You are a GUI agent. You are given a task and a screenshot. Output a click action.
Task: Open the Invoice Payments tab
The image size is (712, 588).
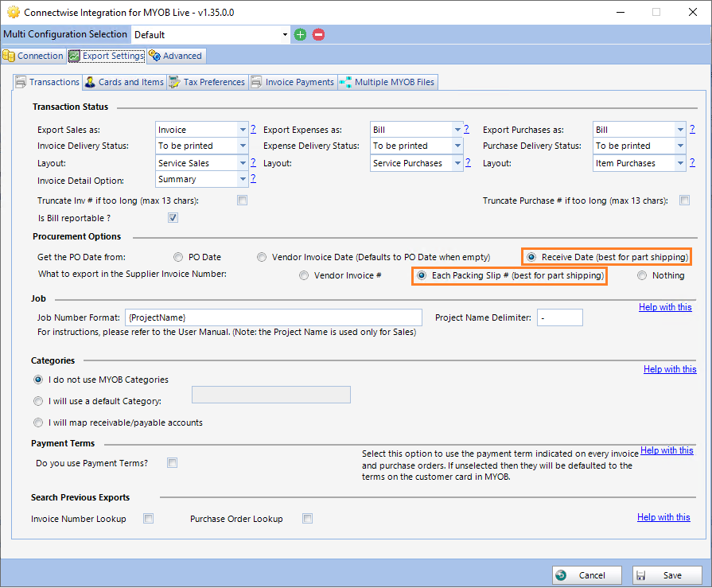coord(294,82)
